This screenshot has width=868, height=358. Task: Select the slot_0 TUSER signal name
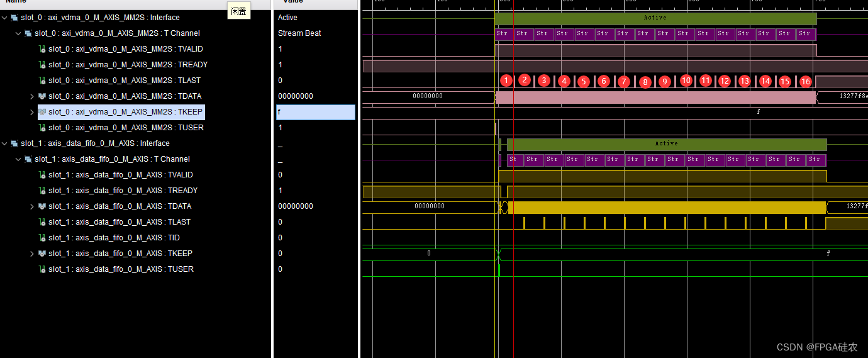click(x=126, y=128)
